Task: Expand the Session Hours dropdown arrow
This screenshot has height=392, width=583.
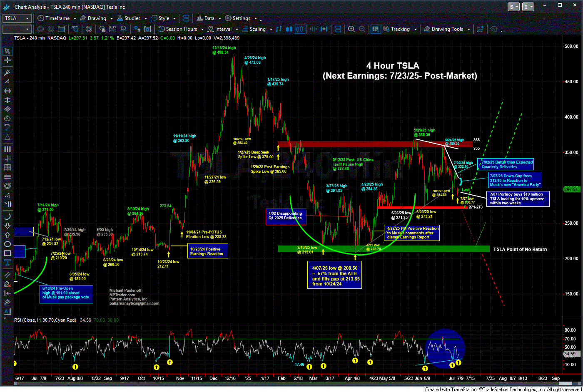Action: tap(202, 30)
